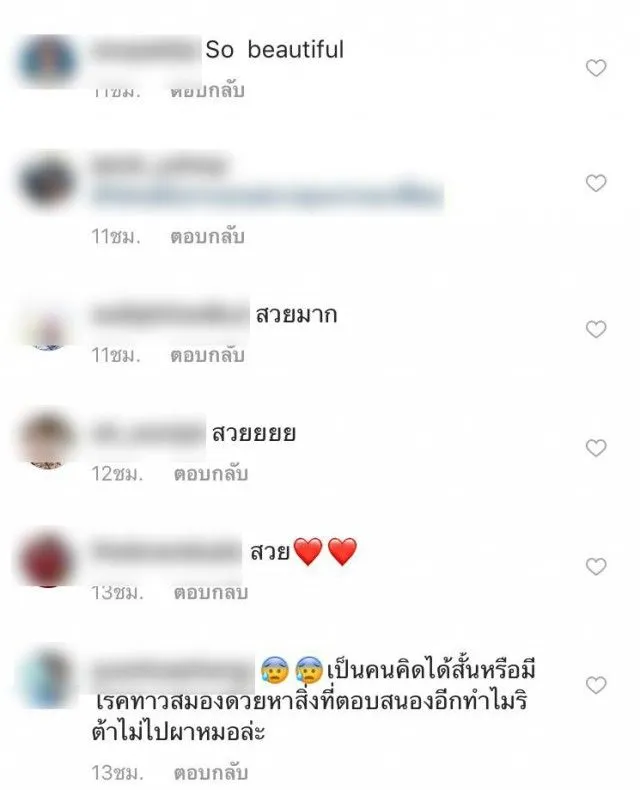640x790 pixels.
Task: Heart the "สวยยยย" comment
Action: (596, 447)
